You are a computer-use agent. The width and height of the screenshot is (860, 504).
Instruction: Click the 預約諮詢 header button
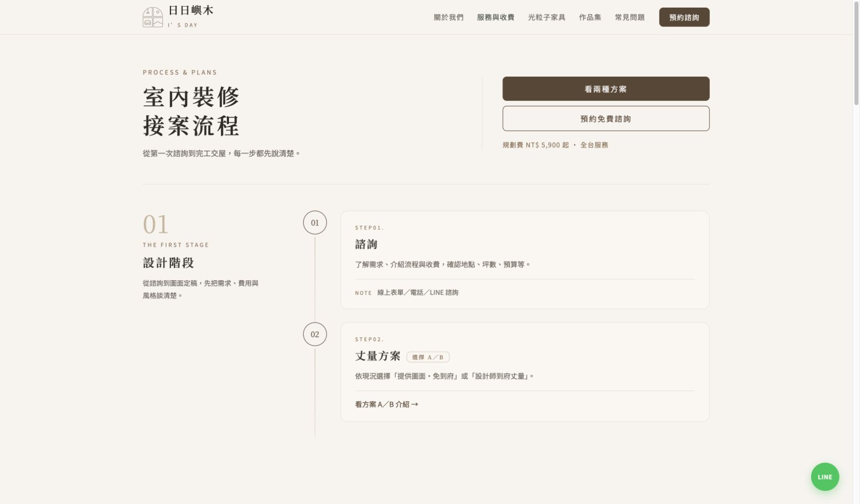point(684,17)
